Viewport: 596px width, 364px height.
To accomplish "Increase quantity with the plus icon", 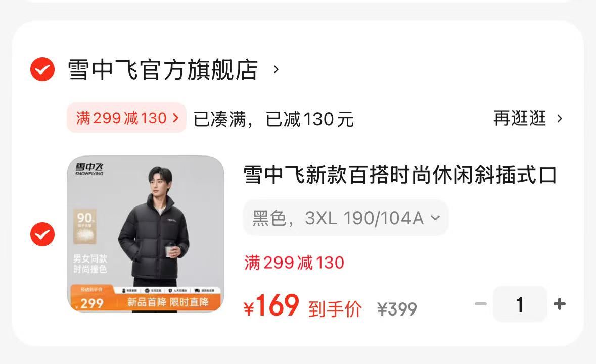I will coord(560,304).
